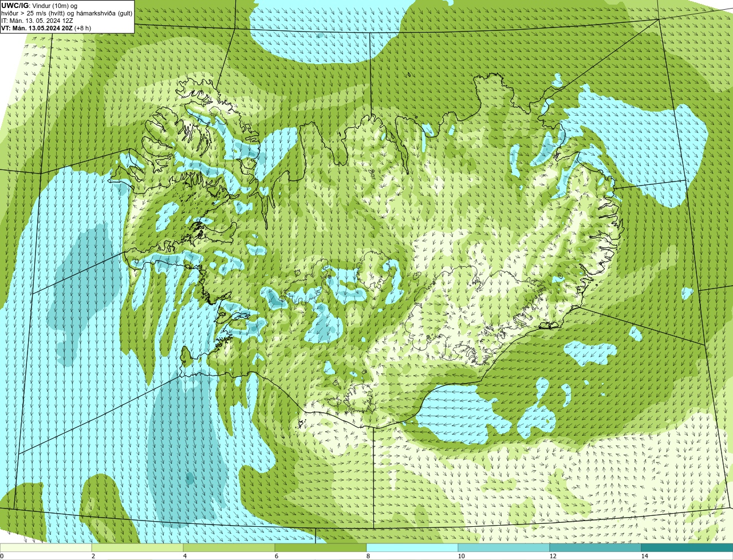Click the title text "UWC/IG: Vindur (10m) og"

40,5
